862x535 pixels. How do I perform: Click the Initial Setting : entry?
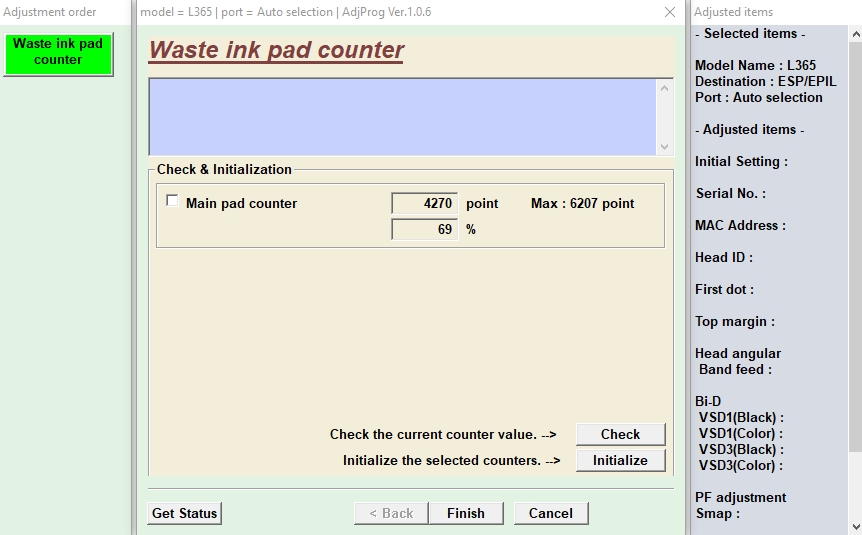[x=741, y=162]
